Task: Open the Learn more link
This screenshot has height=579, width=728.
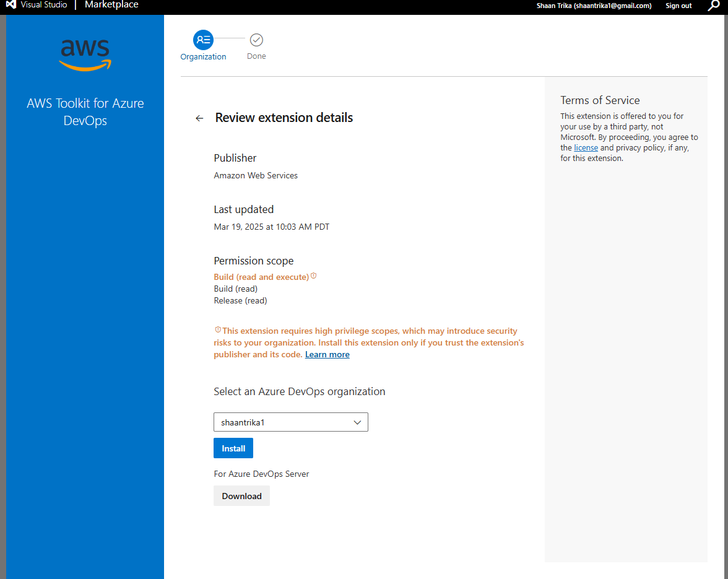Action: pos(327,354)
